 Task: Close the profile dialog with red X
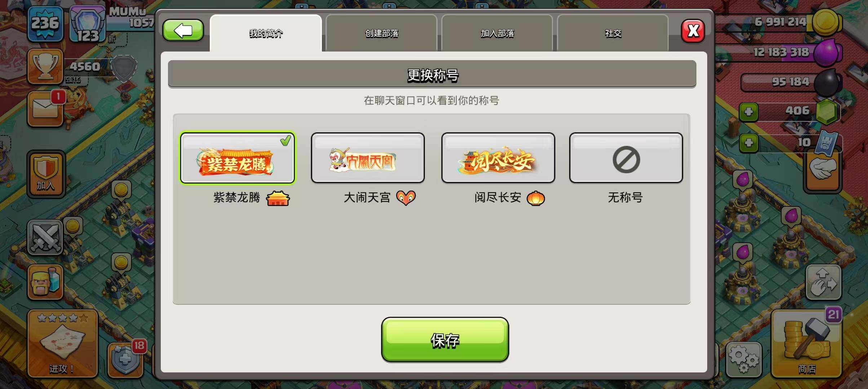point(693,31)
